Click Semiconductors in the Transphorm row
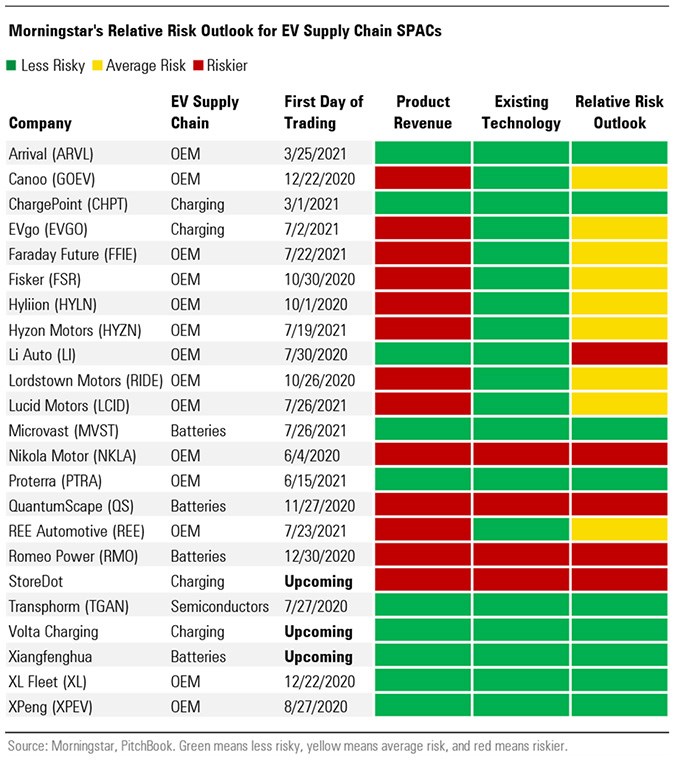 (220, 607)
